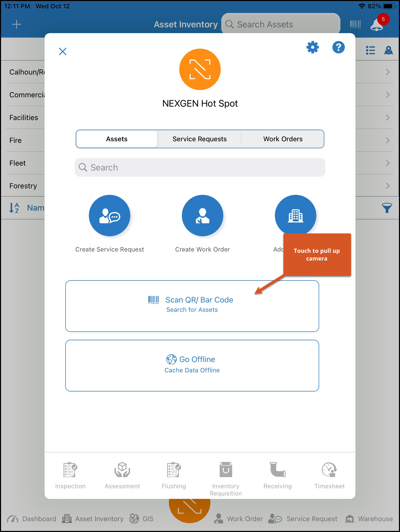Viewport: 400px width, 532px height.
Task: Expand the Commercial row chevron
Action: (388, 95)
